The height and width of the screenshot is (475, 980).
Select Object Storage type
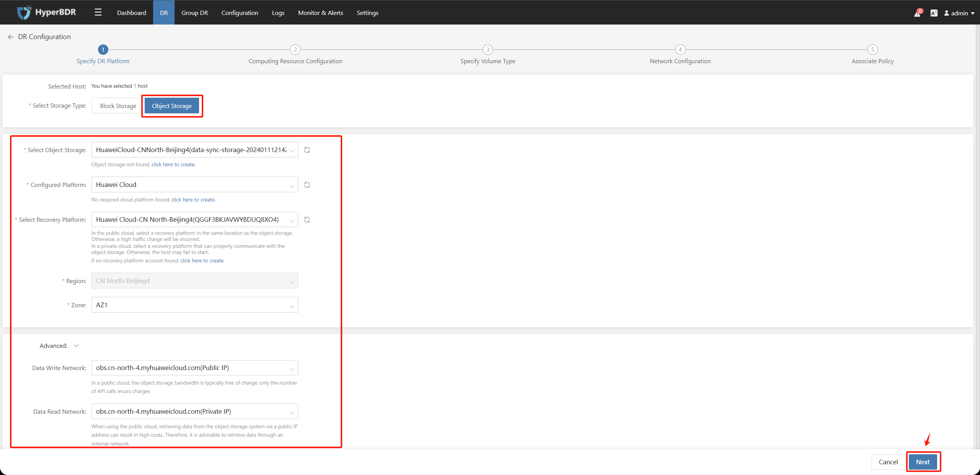172,106
